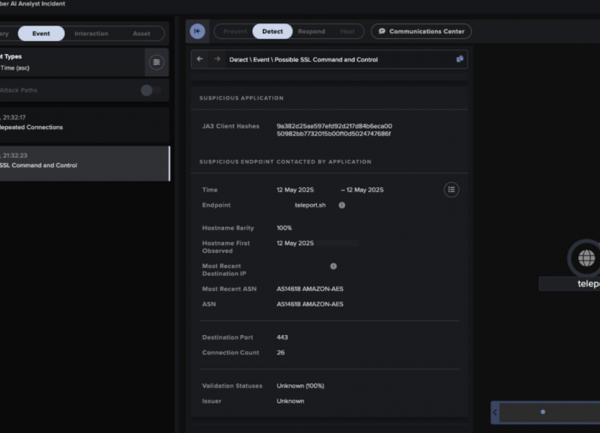This screenshot has height=433, width=600.
Task: Click the Destination Port value 443
Action: point(282,337)
